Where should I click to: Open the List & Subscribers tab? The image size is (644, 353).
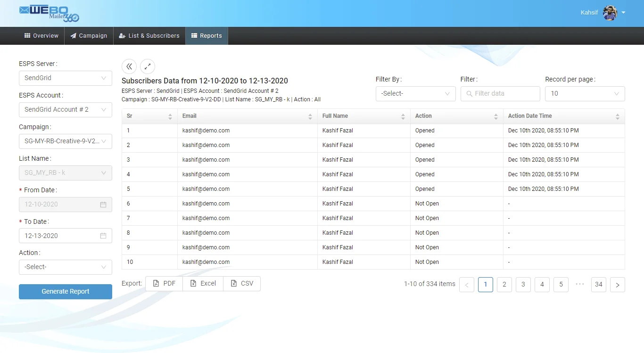149,36
